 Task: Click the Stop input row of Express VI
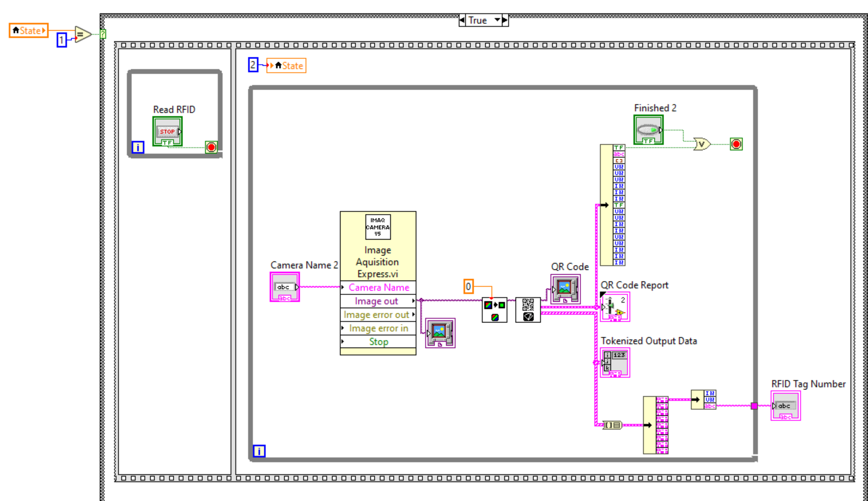[378, 342]
